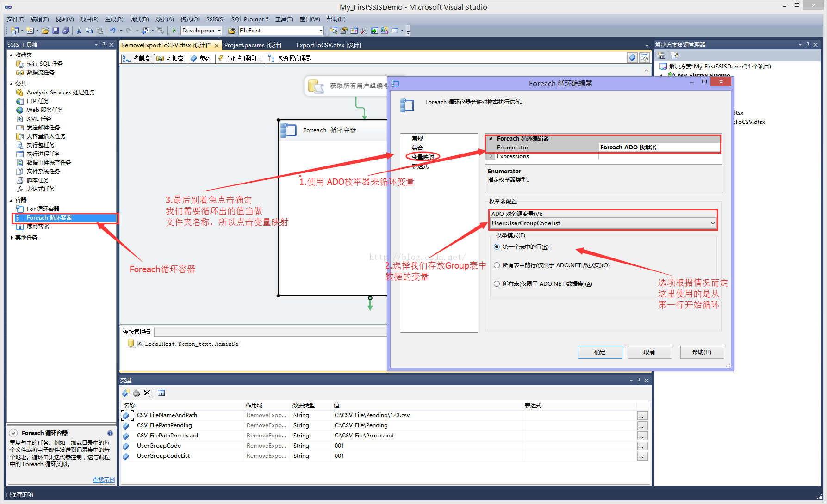Select 常规 page in Foreach editor
The image size is (827, 504).
[x=417, y=139]
